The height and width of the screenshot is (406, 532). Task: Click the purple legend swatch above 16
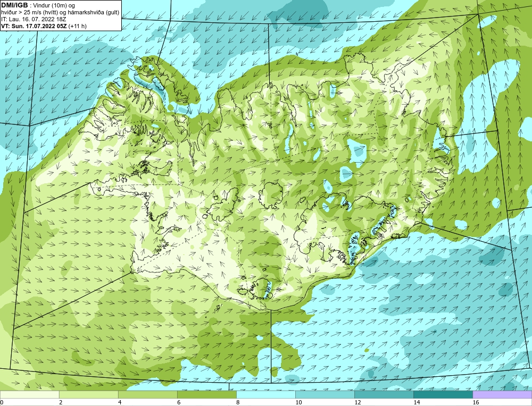(x=502, y=394)
